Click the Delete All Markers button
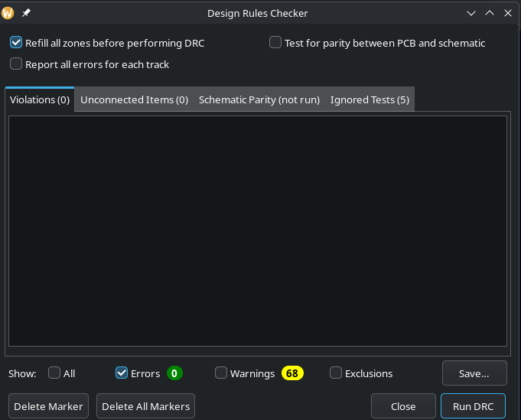The width and height of the screenshot is (521, 420). pos(145,406)
